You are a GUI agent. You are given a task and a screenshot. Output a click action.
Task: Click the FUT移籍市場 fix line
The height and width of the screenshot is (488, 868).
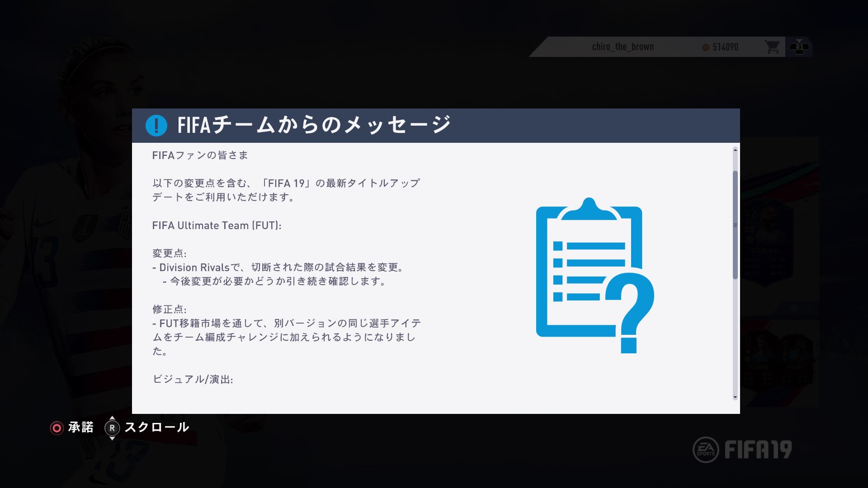coord(287,337)
